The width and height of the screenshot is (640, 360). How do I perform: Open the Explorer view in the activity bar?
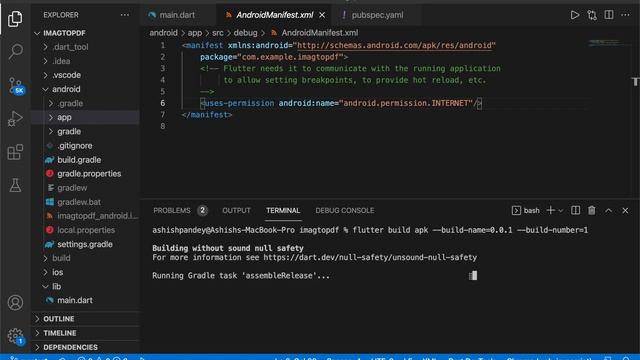(15, 18)
